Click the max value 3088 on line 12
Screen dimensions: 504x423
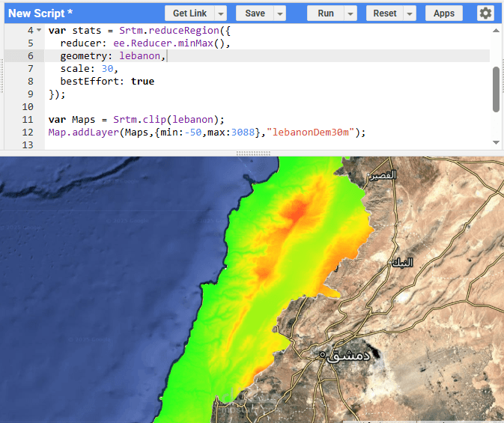pos(243,132)
